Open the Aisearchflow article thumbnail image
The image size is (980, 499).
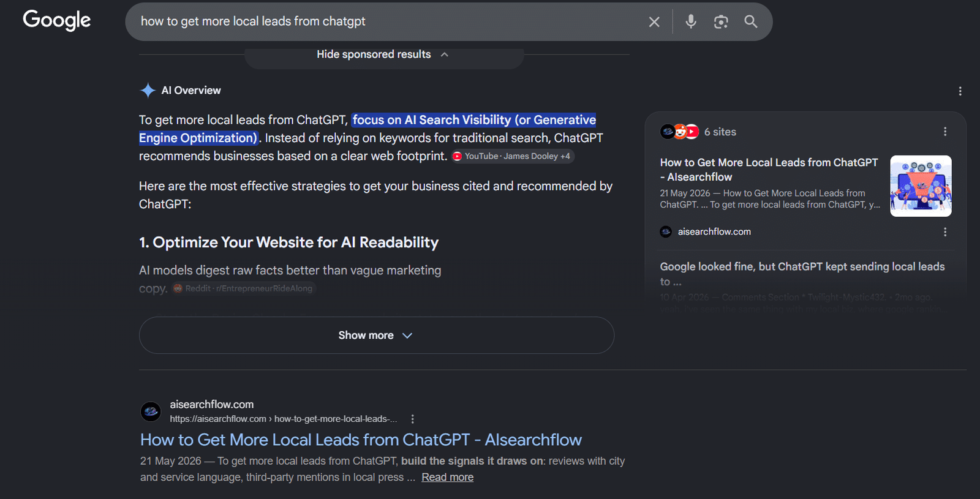point(921,186)
